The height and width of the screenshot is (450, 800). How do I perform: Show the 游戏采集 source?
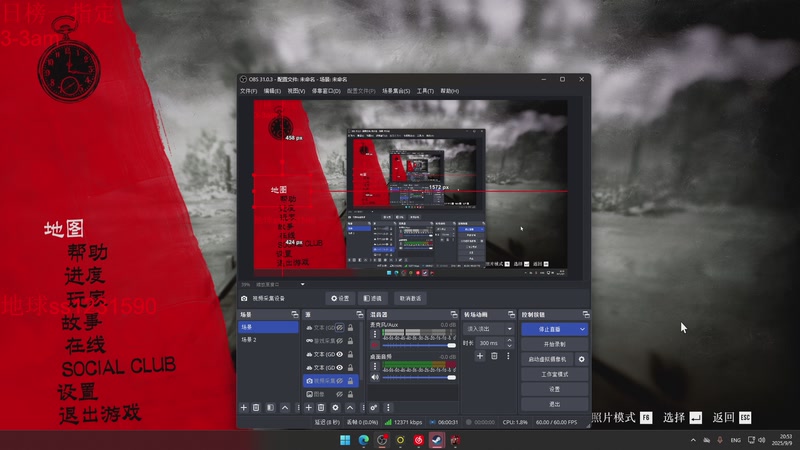pyautogui.click(x=340, y=341)
